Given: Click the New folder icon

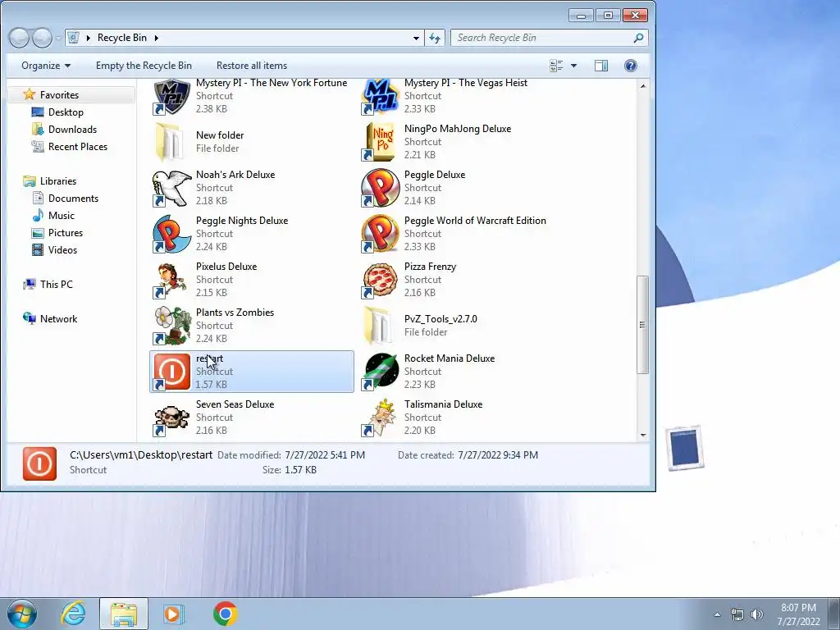Looking at the screenshot, I should click(171, 142).
